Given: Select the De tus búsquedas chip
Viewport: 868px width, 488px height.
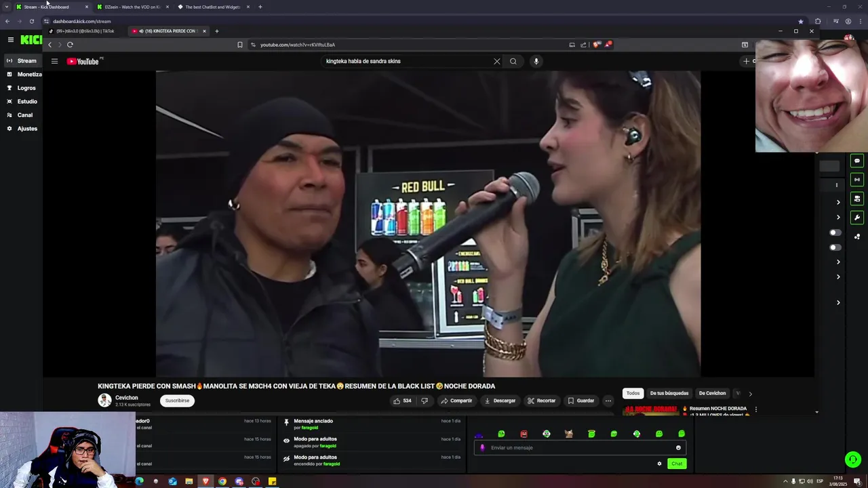Looking at the screenshot, I should coord(669,393).
